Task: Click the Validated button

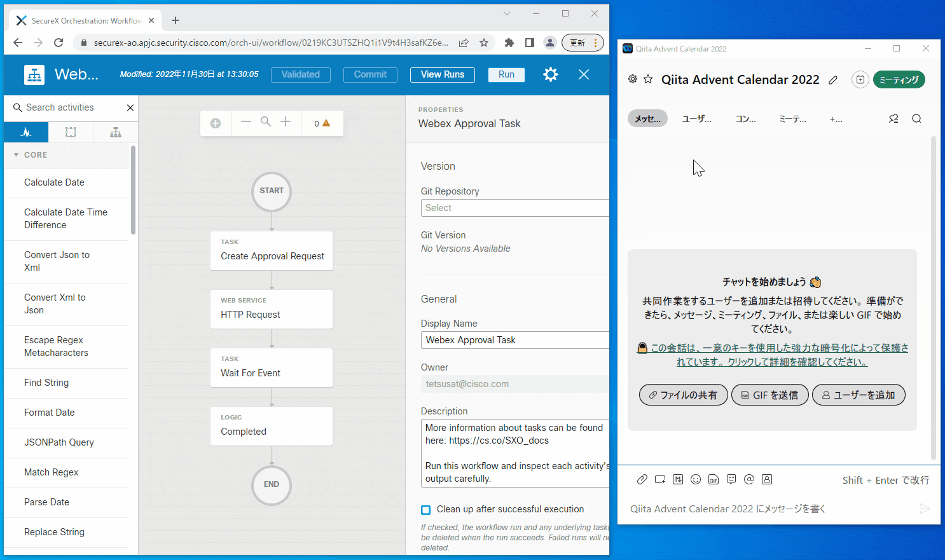Action: 300,74
